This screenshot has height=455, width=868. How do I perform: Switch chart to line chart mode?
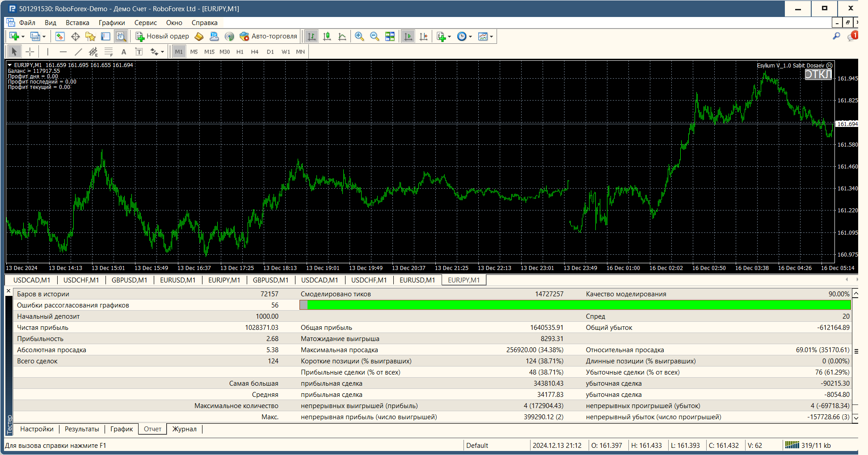tap(342, 37)
